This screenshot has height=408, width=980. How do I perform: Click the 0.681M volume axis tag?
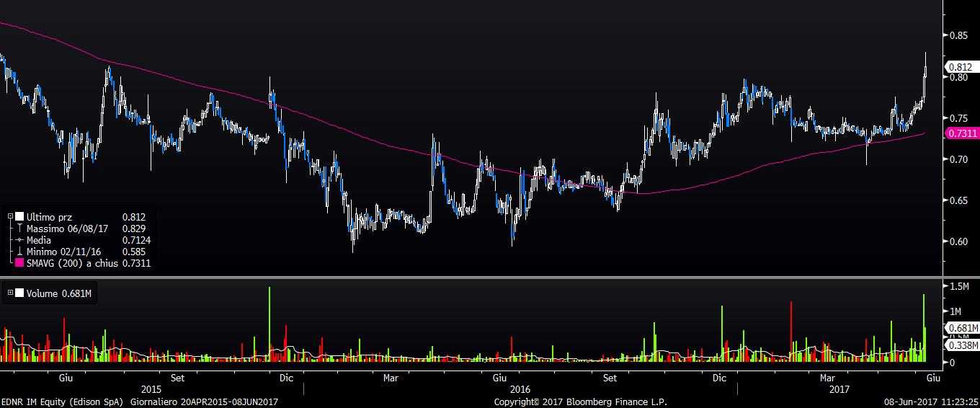(x=963, y=328)
